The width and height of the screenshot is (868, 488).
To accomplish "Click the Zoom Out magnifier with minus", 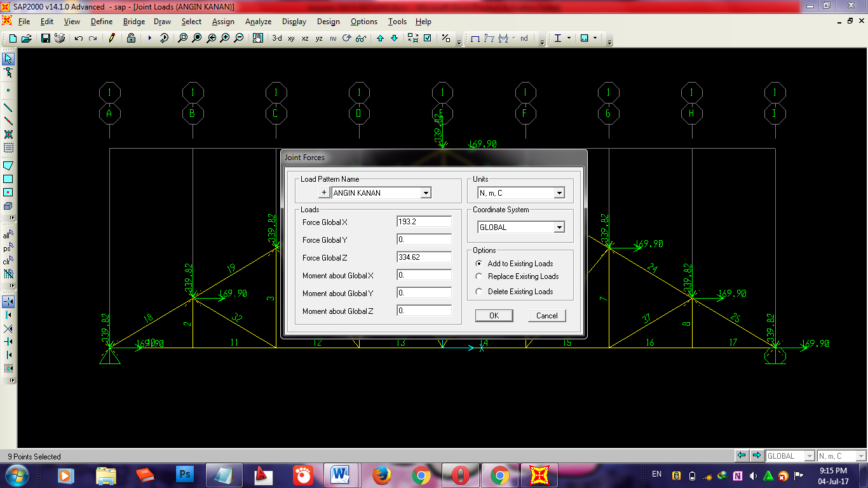I will (239, 38).
